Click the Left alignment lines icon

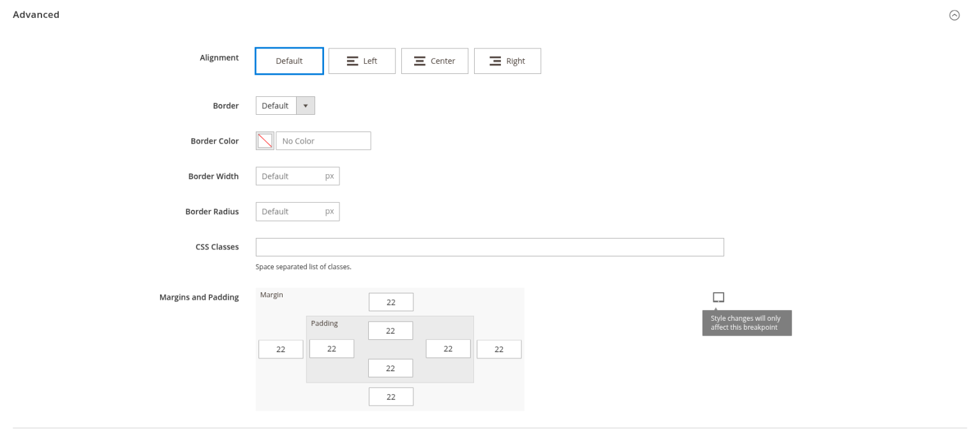pyautogui.click(x=352, y=61)
